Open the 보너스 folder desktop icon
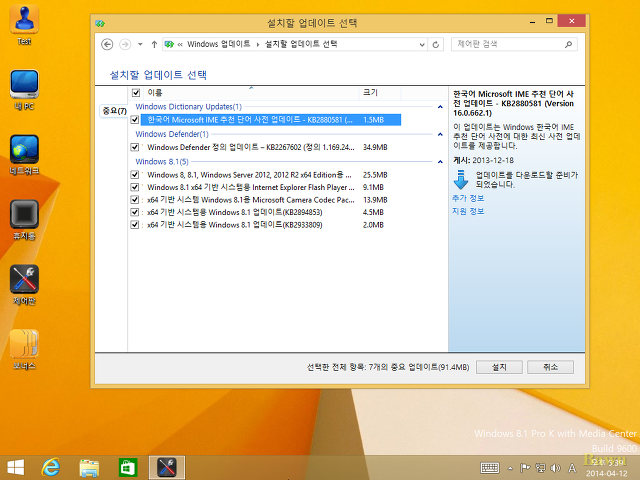This screenshot has height=480, width=640. [x=24, y=349]
